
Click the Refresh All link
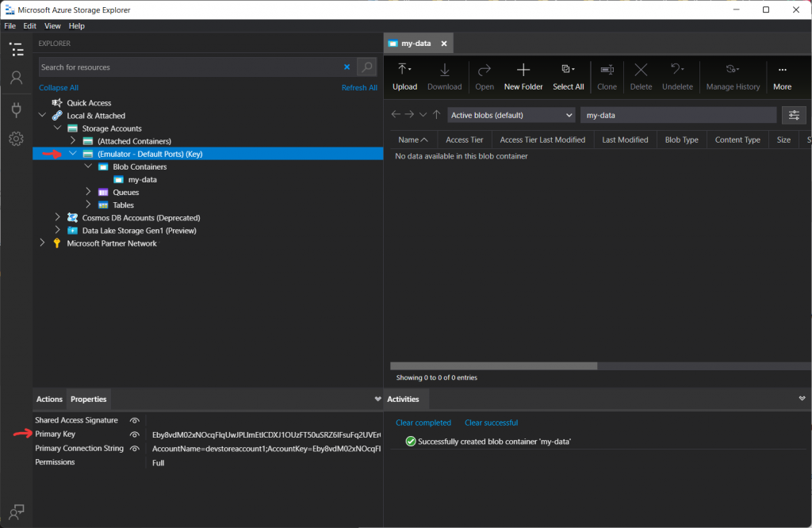point(359,87)
